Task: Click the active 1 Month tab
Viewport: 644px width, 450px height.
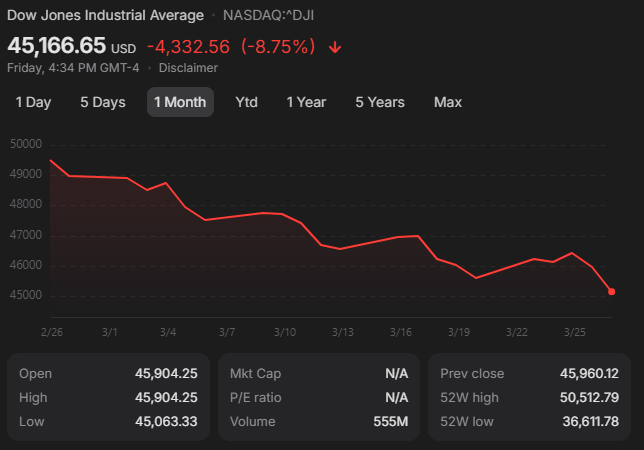Action: [180, 102]
